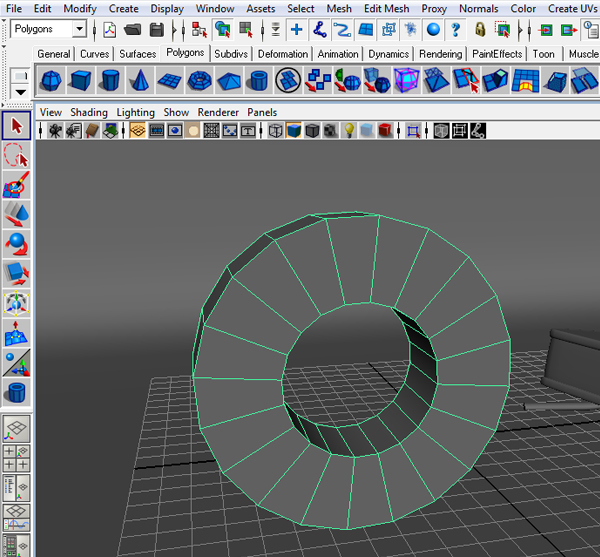Activate the Lasso select tool
This screenshot has height=557, width=600.
[x=16, y=155]
